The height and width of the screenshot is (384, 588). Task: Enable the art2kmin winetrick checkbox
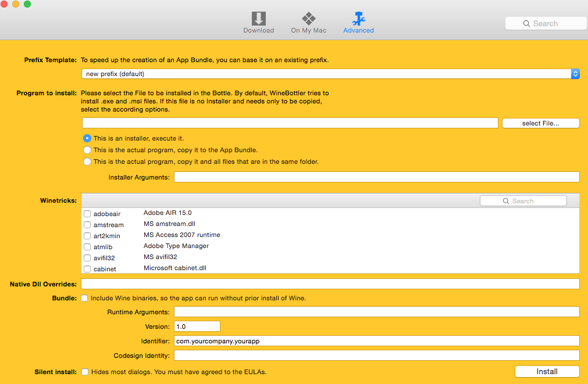pos(87,236)
